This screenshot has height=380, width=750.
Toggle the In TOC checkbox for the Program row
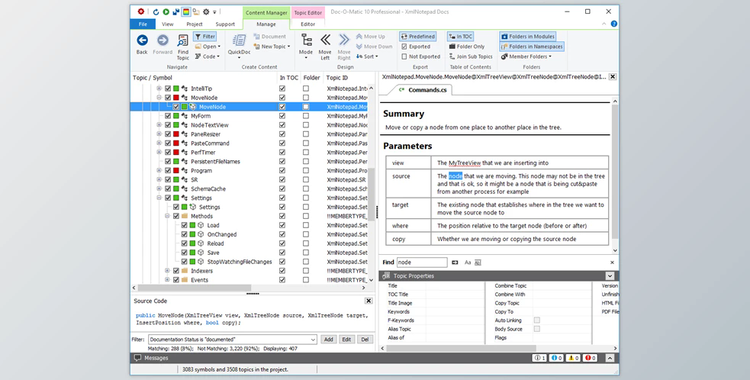click(282, 170)
